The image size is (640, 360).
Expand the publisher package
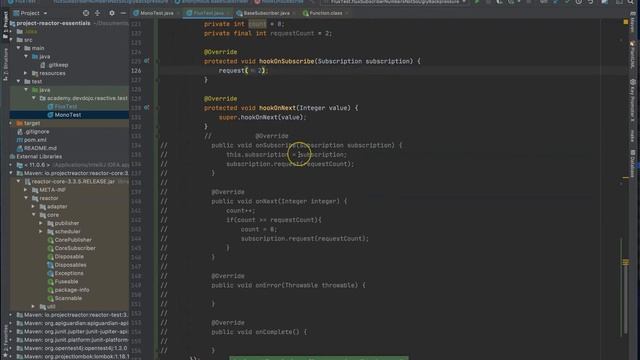(41, 223)
